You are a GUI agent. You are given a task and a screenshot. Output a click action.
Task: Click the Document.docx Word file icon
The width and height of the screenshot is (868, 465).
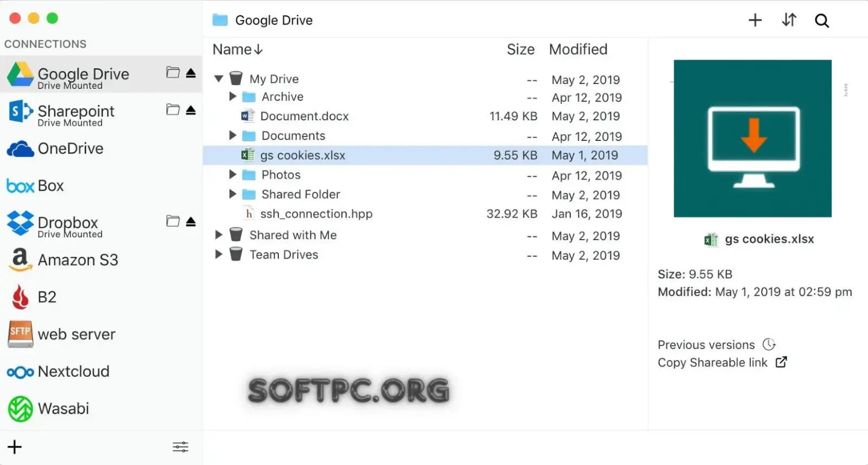click(248, 115)
